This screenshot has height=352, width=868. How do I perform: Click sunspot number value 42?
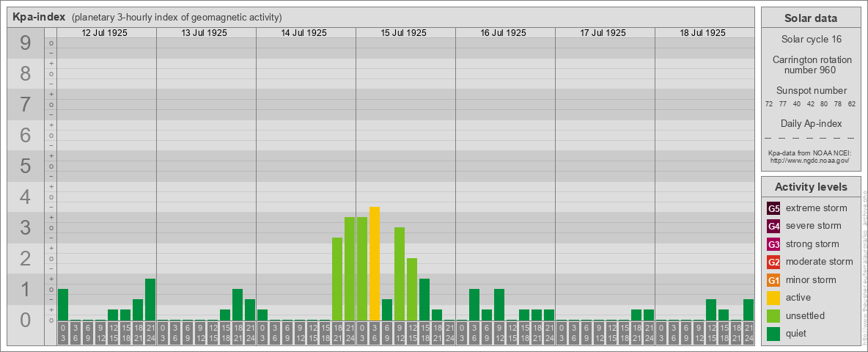[810, 104]
